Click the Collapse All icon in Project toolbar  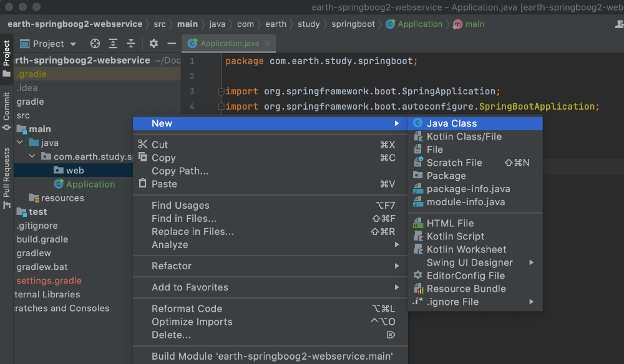tap(131, 44)
